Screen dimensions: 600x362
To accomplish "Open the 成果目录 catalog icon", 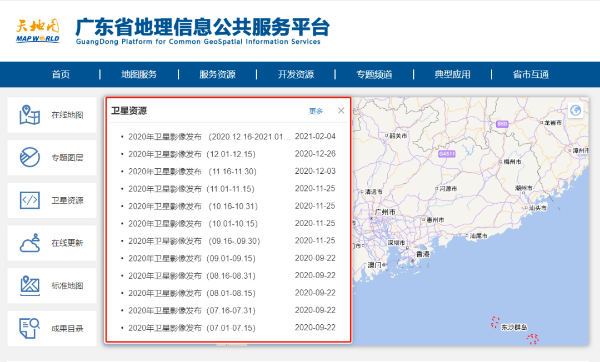I will [30, 328].
